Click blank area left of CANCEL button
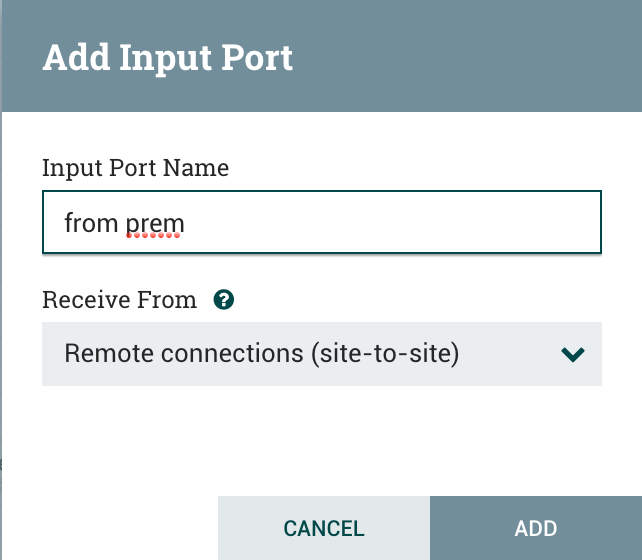 [x=110, y=528]
